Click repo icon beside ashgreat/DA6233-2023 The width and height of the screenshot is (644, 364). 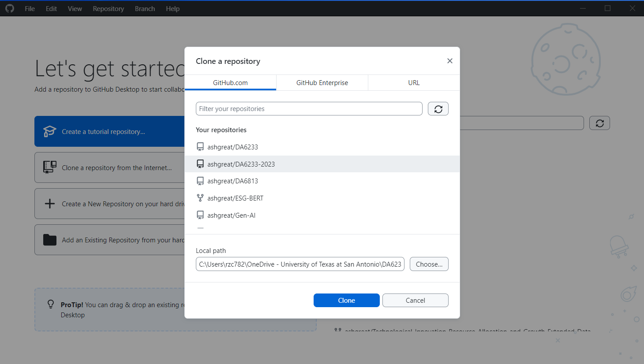200,164
